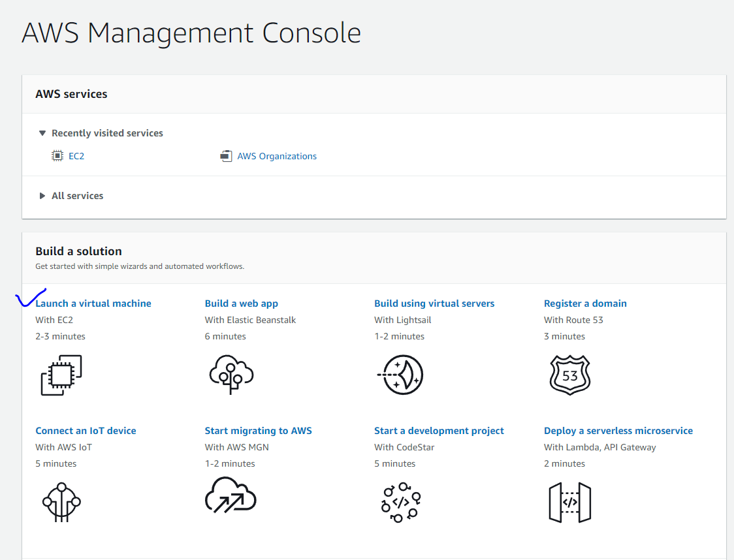
Task: Click the 'With AWS IoT' text
Action: pyautogui.click(x=63, y=447)
